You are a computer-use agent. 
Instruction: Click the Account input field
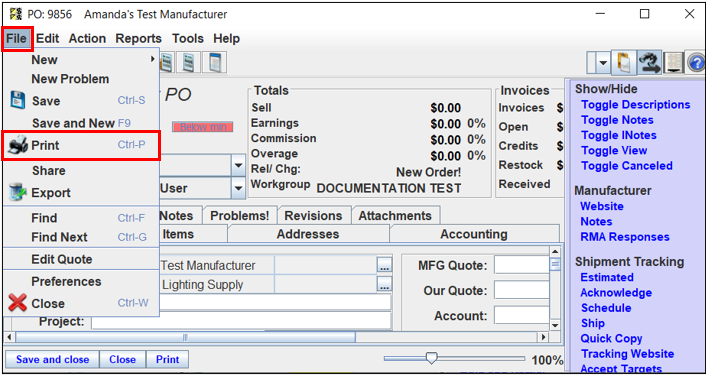click(521, 315)
